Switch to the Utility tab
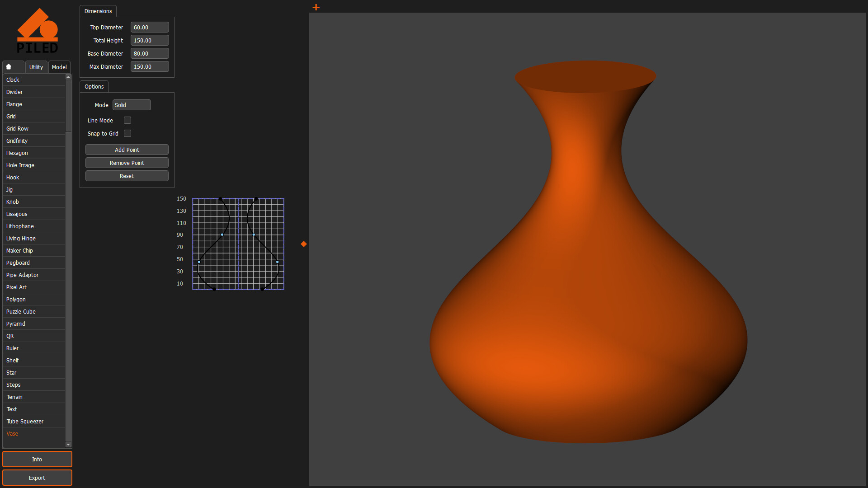The height and width of the screenshot is (488, 868). click(x=36, y=67)
